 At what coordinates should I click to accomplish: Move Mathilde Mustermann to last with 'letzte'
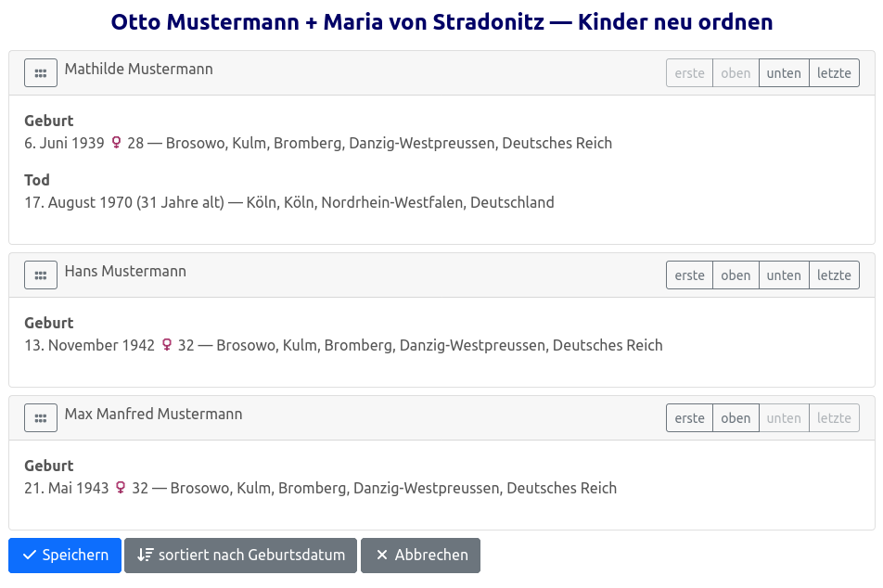(x=834, y=73)
